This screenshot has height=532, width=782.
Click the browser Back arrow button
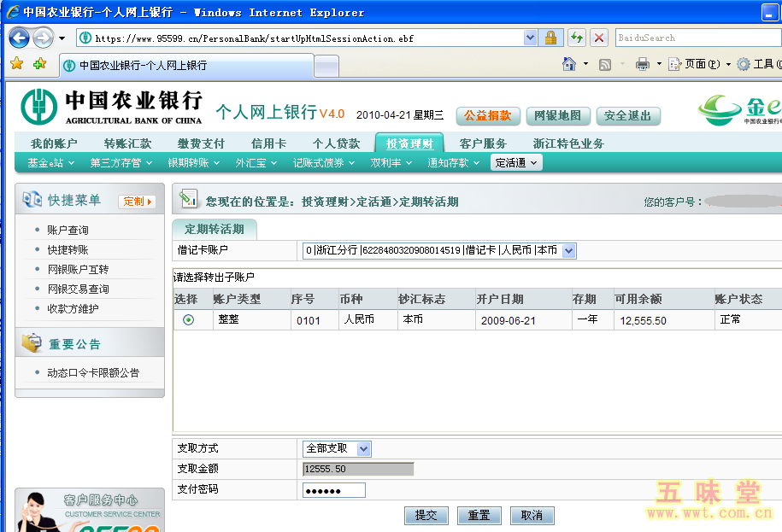(20, 38)
